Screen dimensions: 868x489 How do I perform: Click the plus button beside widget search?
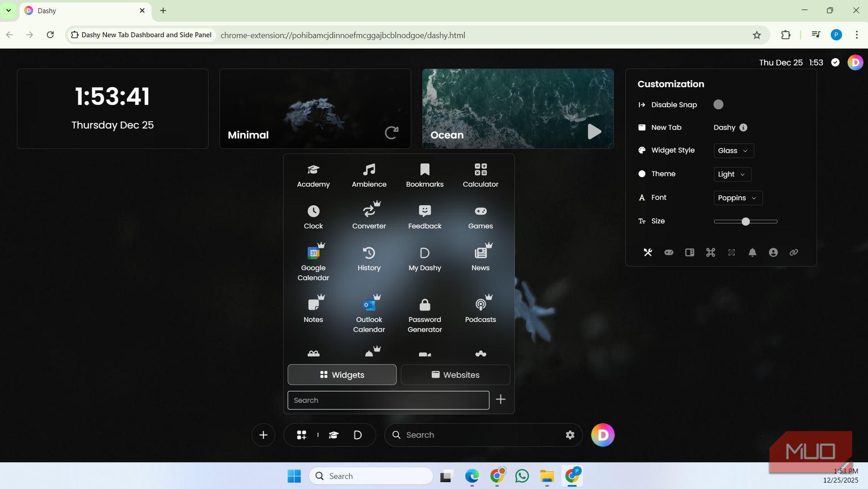click(x=500, y=399)
